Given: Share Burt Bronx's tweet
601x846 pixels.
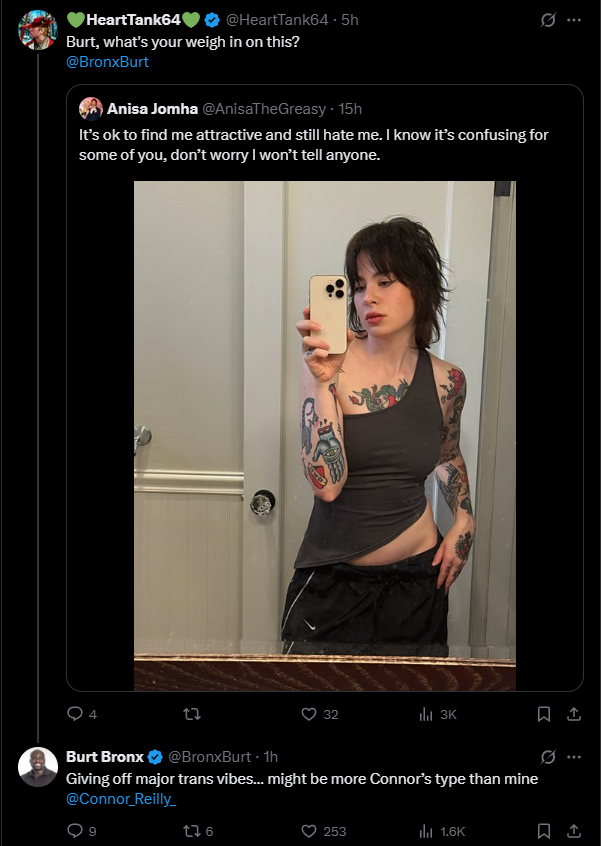Looking at the screenshot, I should 574,831.
